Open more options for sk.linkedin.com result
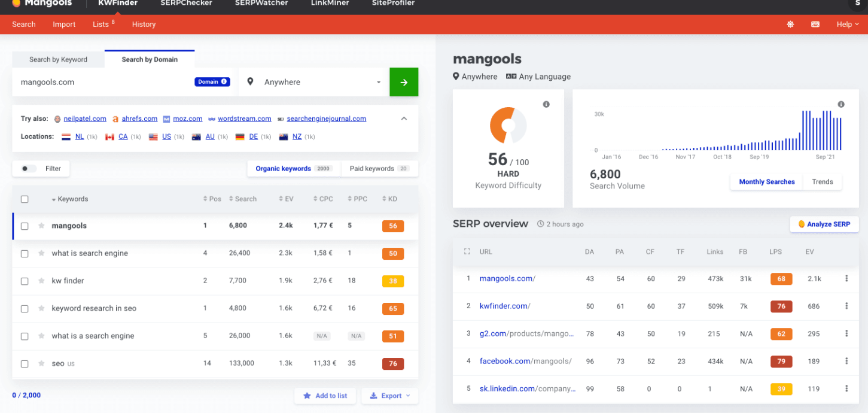Screen dimensions: 868x413 (846, 388)
